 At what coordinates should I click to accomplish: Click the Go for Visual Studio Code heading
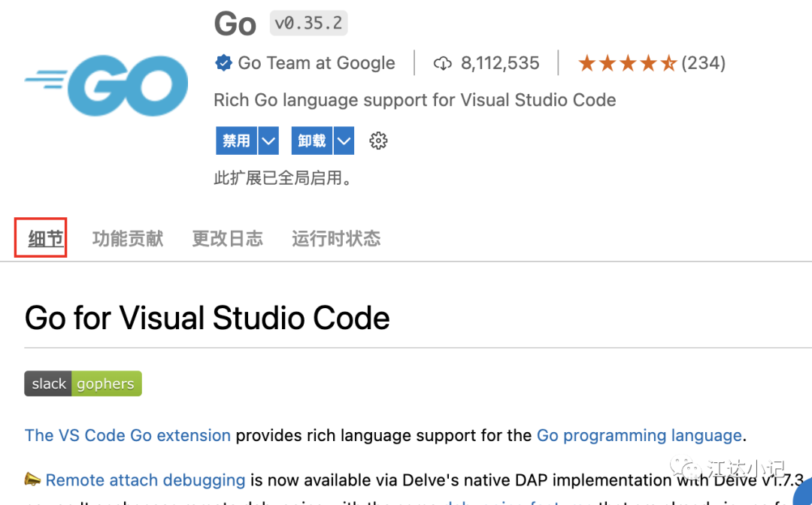208,318
